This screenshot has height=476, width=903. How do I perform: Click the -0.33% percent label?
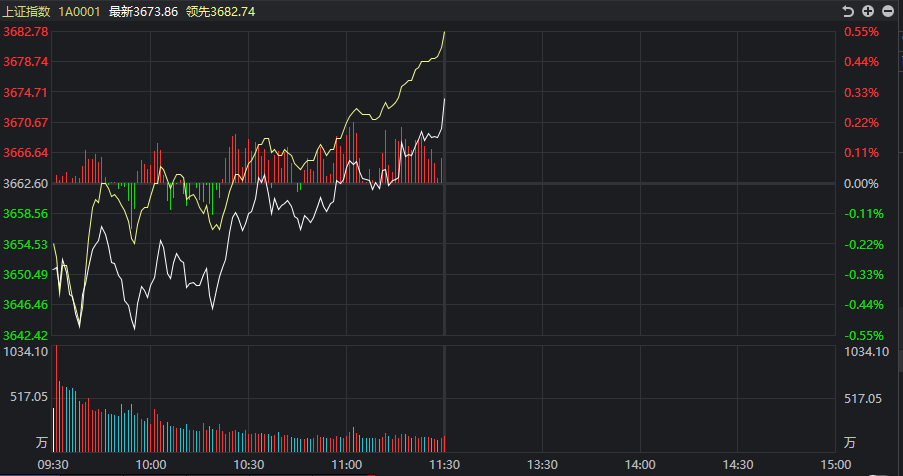click(864, 275)
